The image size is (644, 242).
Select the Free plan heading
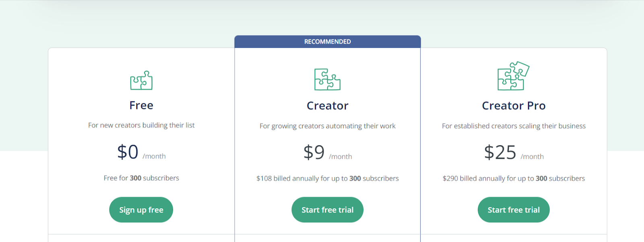click(x=141, y=105)
